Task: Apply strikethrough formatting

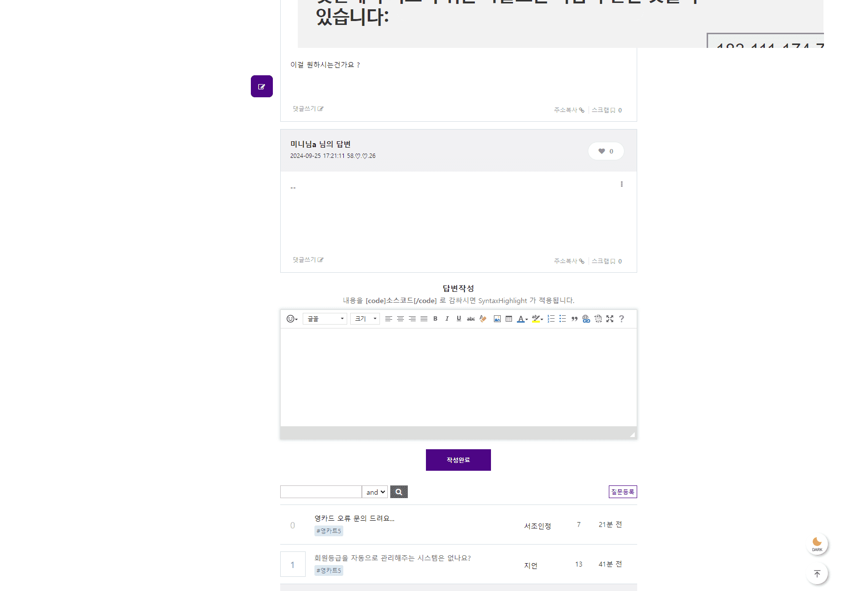Action: click(471, 319)
